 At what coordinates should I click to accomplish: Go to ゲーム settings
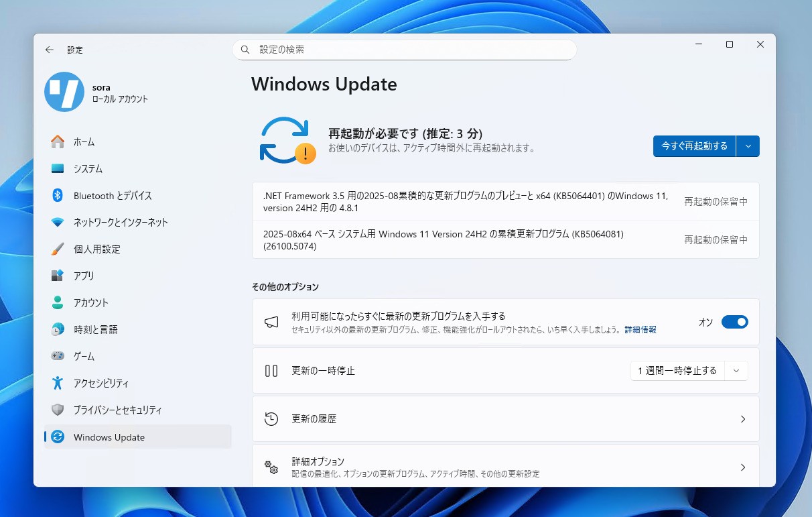coord(137,356)
